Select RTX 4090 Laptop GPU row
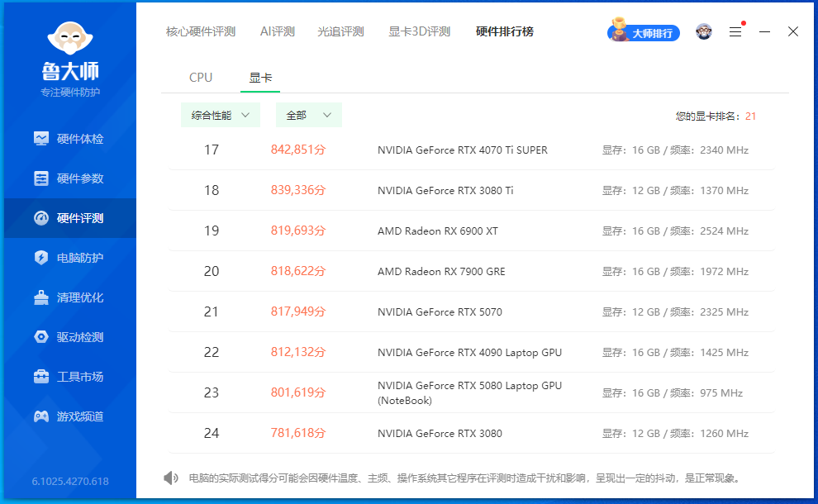The height and width of the screenshot is (504, 818). tap(472, 352)
